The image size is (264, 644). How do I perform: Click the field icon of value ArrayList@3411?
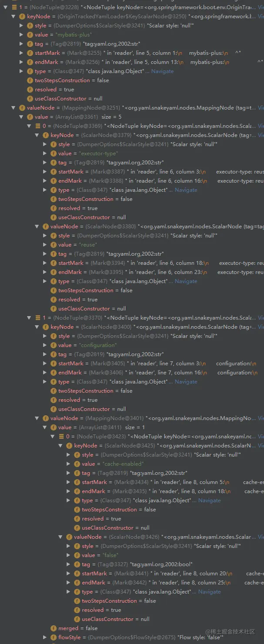(x=54, y=427)
